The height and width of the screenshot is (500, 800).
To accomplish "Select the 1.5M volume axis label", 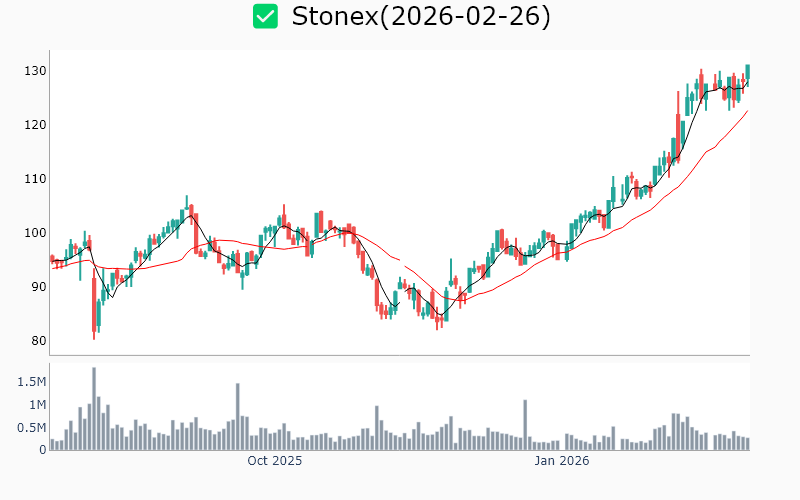I will pos(31,382).
